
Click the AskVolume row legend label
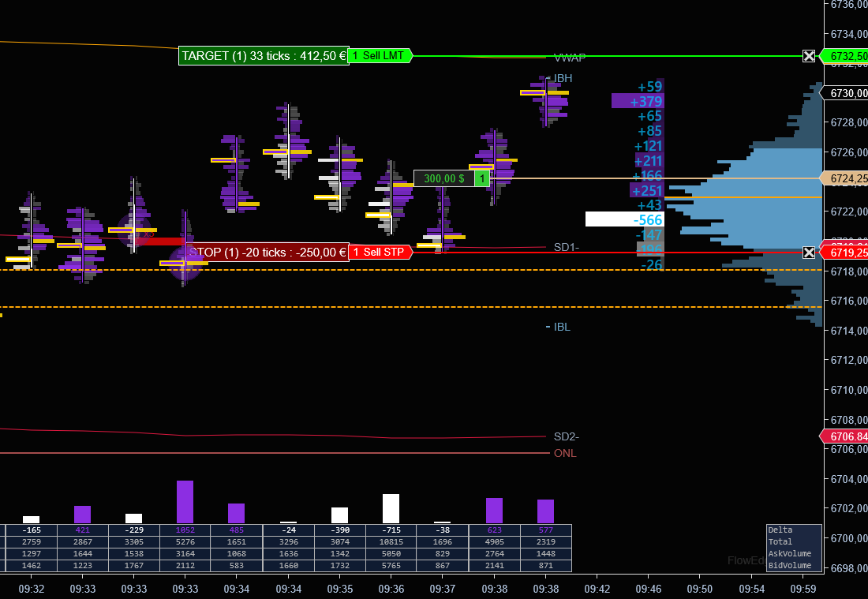pos(789,553)
